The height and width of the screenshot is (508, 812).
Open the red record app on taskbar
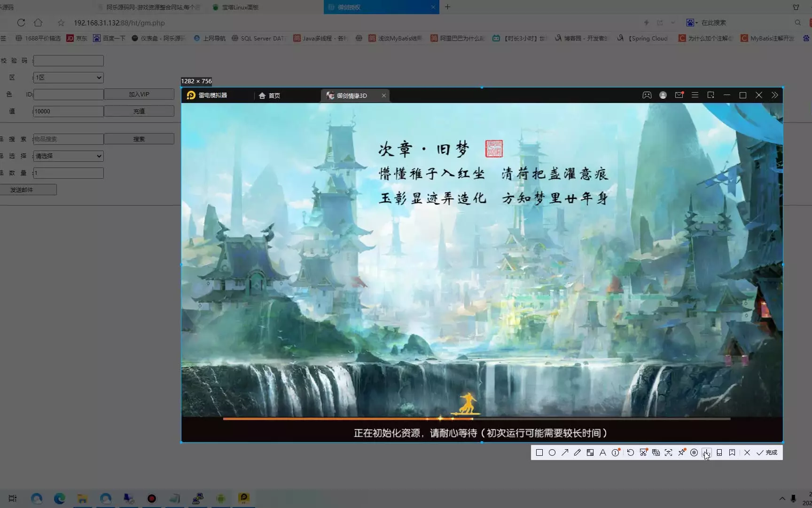152,499
